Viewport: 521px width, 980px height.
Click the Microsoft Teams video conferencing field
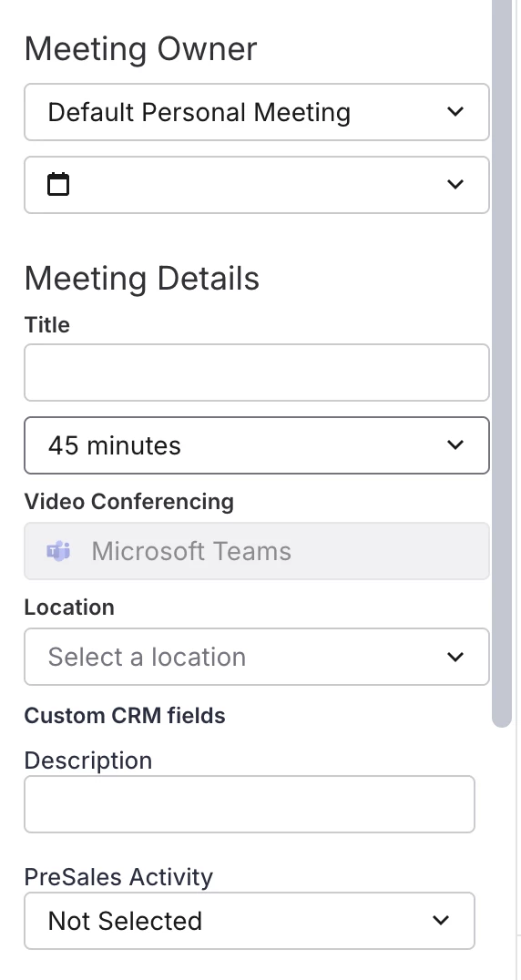point(257,551)
